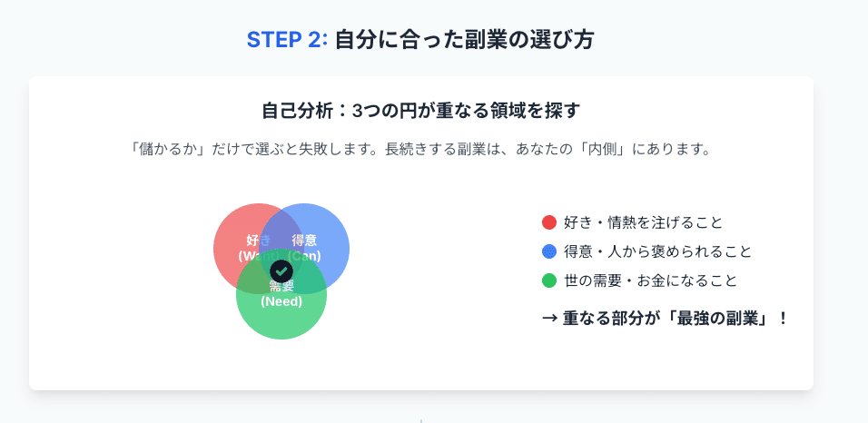This screenshot has width=868, height=423.
Task: Select the blue legend dot
Action: pyautogui.click(x=548, y=251)
